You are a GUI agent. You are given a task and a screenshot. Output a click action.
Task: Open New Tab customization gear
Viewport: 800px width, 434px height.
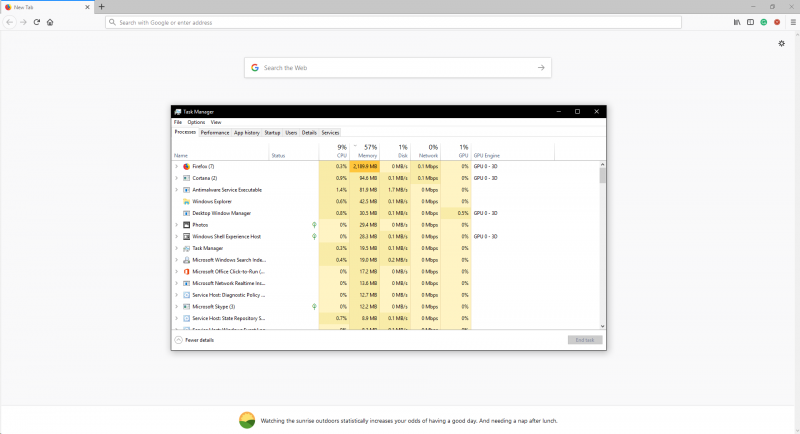(782, 43)
